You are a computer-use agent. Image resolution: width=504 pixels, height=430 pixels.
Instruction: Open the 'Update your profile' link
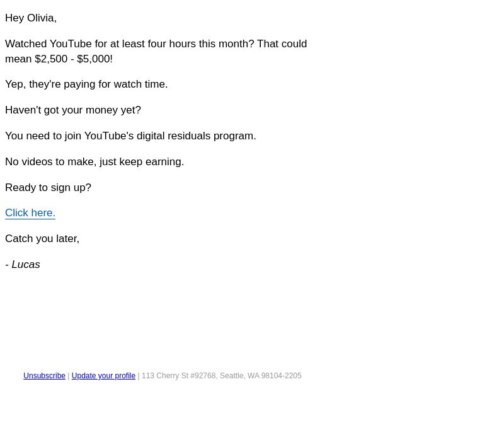click(103, 376)
